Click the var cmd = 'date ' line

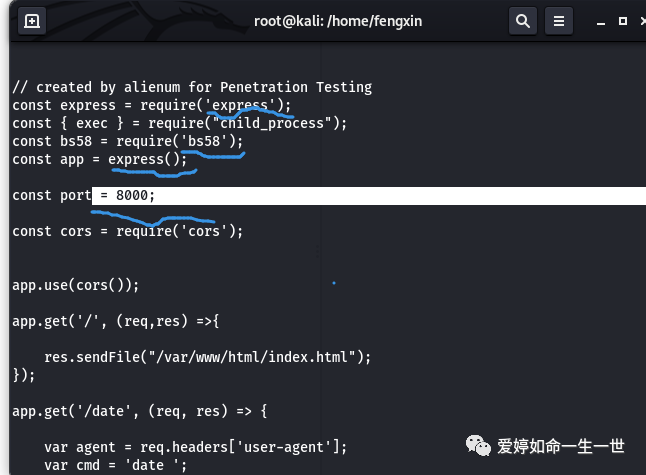115,465
